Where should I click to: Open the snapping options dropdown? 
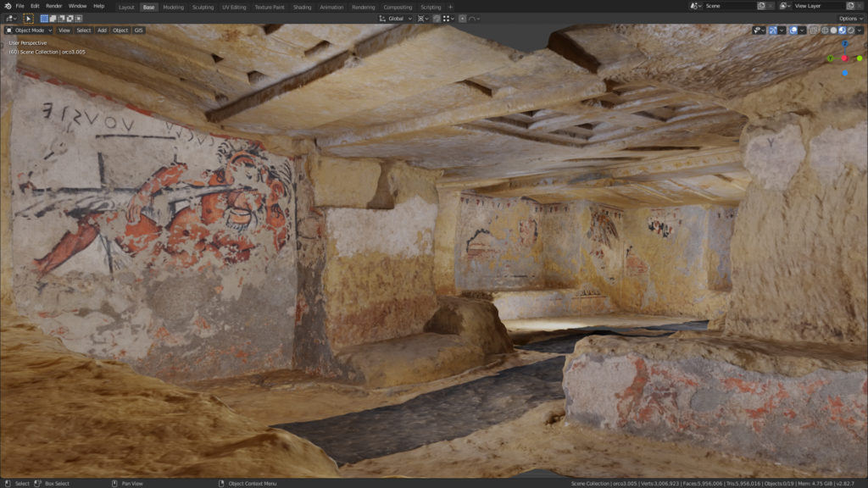click(448, 19)
